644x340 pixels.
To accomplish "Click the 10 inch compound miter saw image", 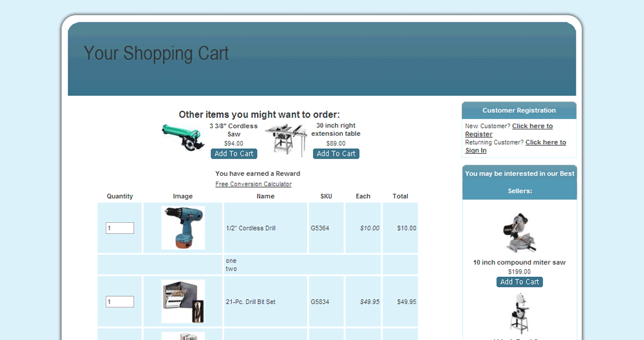I will coord(519,232).
